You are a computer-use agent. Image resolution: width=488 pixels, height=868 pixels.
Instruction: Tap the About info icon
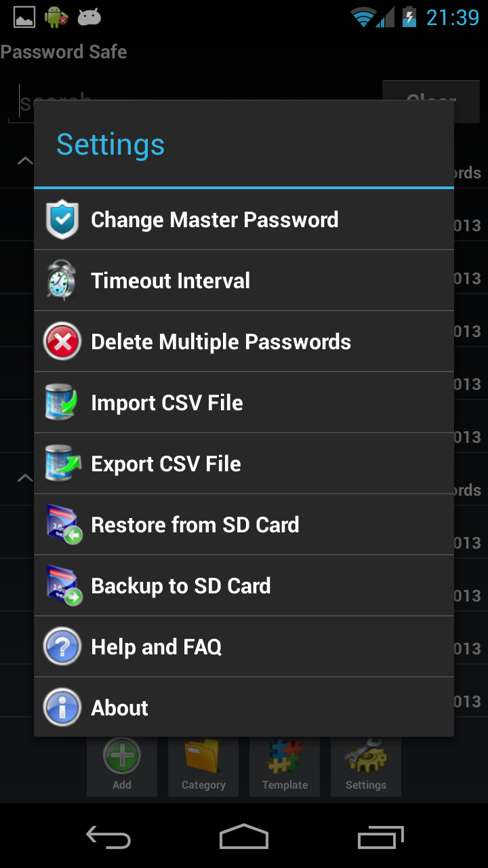point(62,707)
